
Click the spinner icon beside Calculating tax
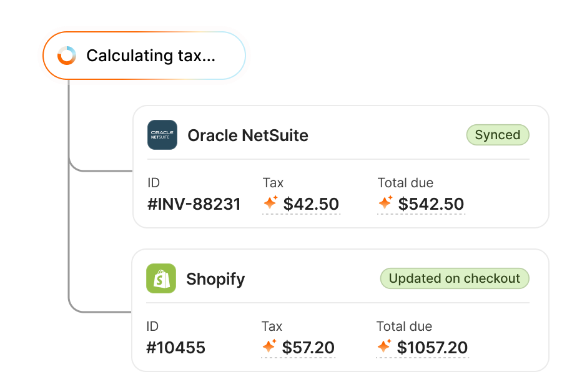coord(67,56)
